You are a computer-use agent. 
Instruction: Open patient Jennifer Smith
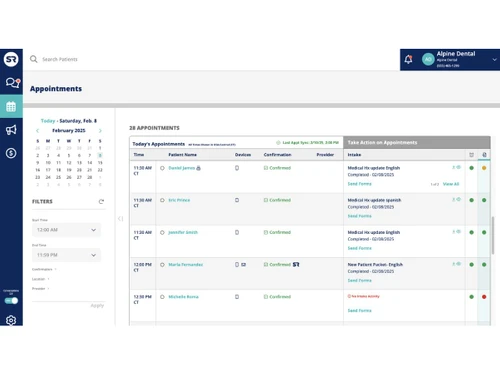point(183,232)
